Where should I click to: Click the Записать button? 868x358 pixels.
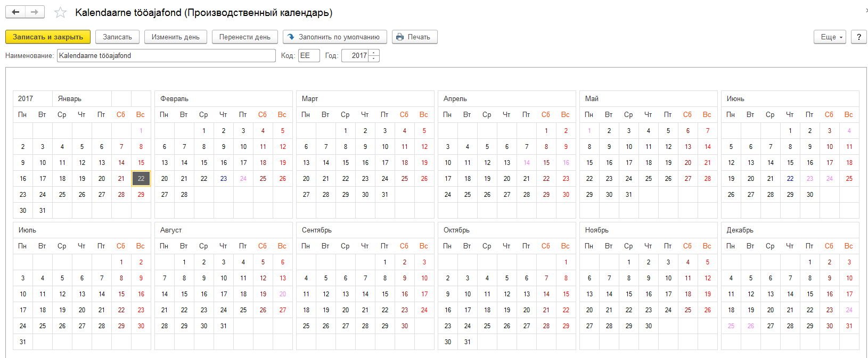[x=117, y=37]
